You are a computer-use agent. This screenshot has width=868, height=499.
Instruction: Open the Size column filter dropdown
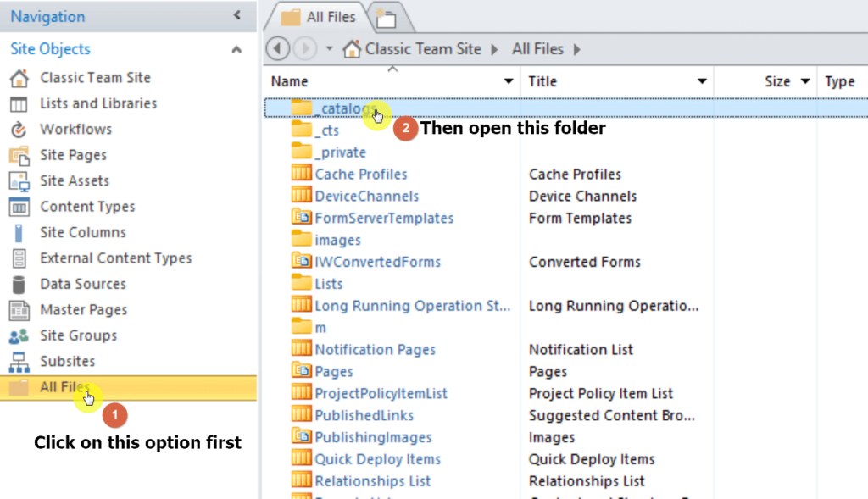coord(805,81)
